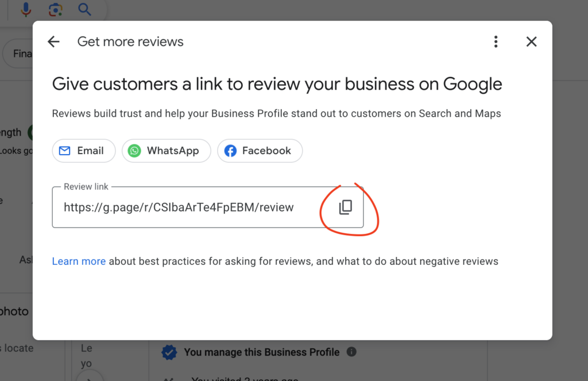This screenshot has height=381, width=588.
Task: Click 'You manage this Business Profile' text
Action: click(261, 352)
